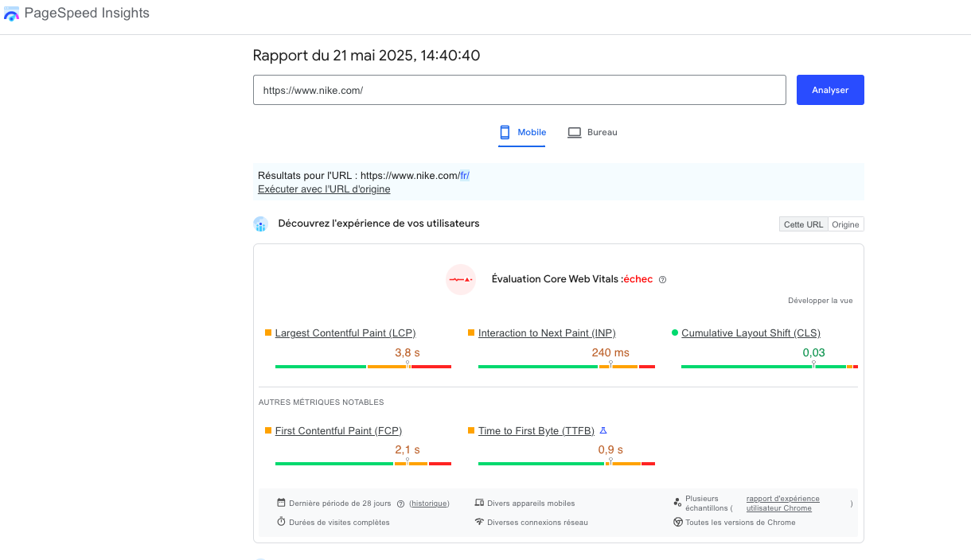Screen dimensions: 971x560
Task: Click the samples icon beside Plusieurs échantillons
Action: [x=677, y=503]
